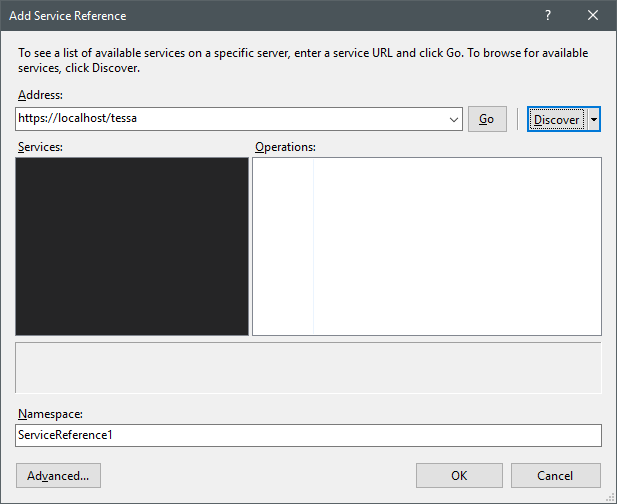Open the Discover split-button dropdown arrow
Image resolution: width=617 pixels, height=504 pixels.
pos(594,119)
